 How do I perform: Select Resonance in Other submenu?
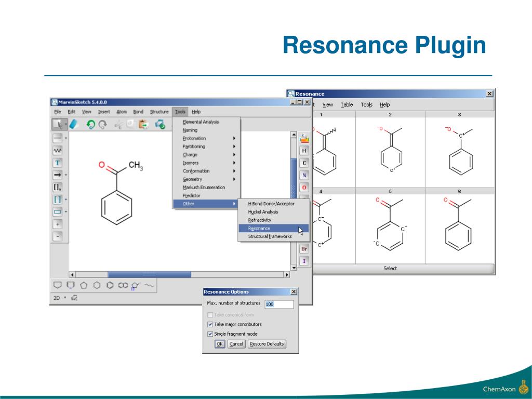[273, 229]
